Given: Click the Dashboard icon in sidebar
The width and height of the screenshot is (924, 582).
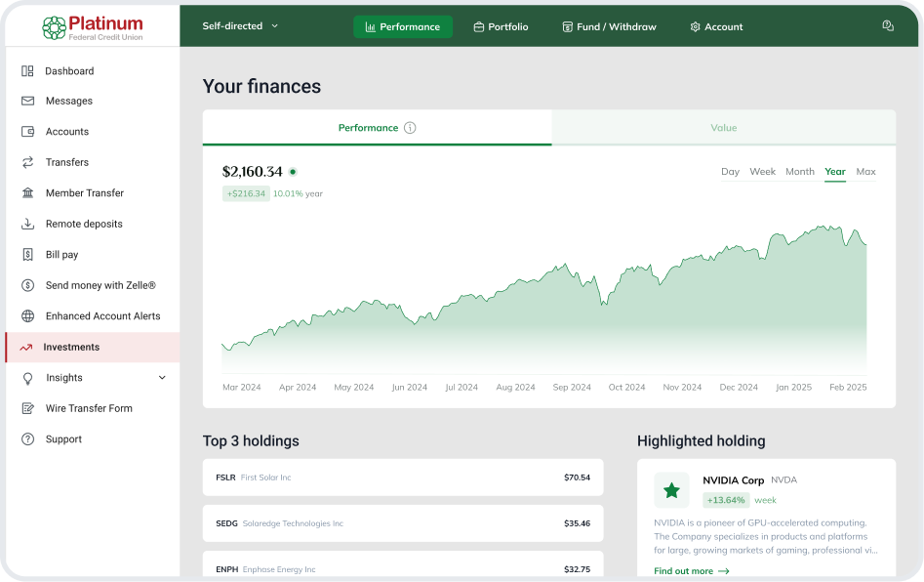Looking at the screenshot, I should click(x=27, y=71).
